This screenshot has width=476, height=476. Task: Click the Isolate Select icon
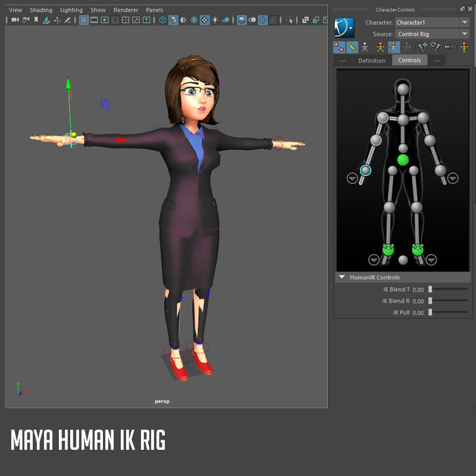pos(289,20)
